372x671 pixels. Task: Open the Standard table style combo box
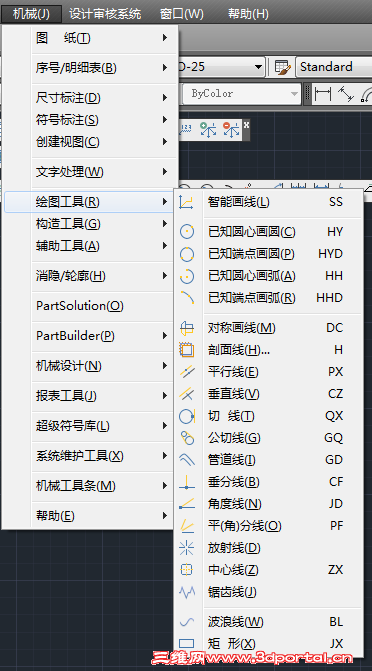(x=334, y=67)
